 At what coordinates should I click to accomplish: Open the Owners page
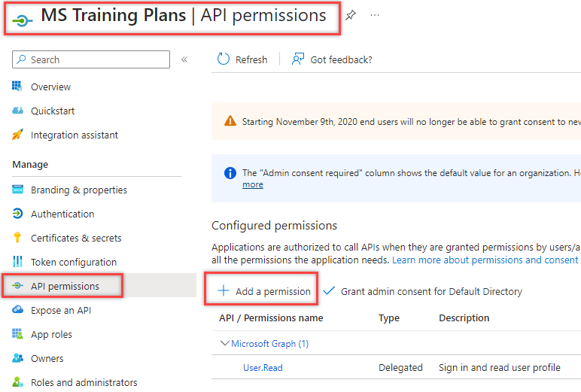(x=47, y=358)
